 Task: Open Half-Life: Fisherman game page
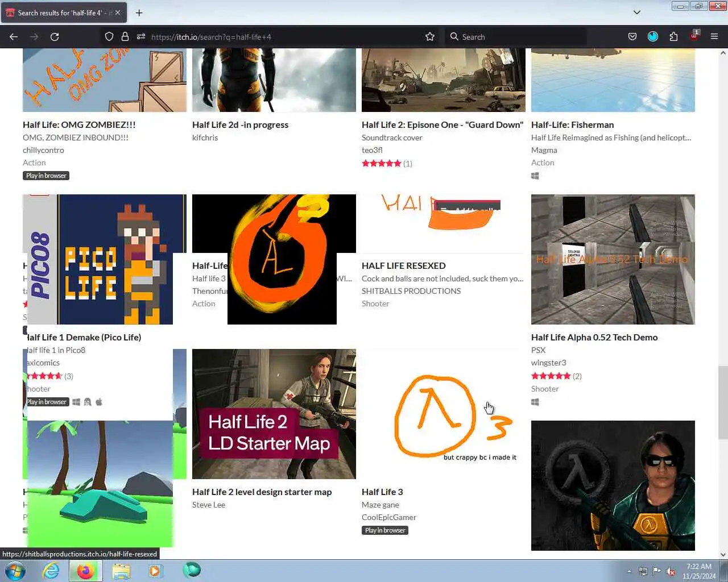(572, 124)
